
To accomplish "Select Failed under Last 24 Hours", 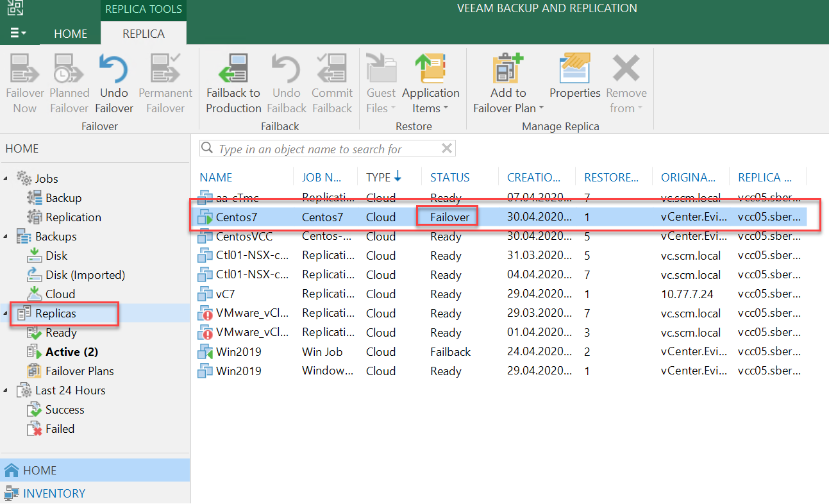I will [60, 429].
